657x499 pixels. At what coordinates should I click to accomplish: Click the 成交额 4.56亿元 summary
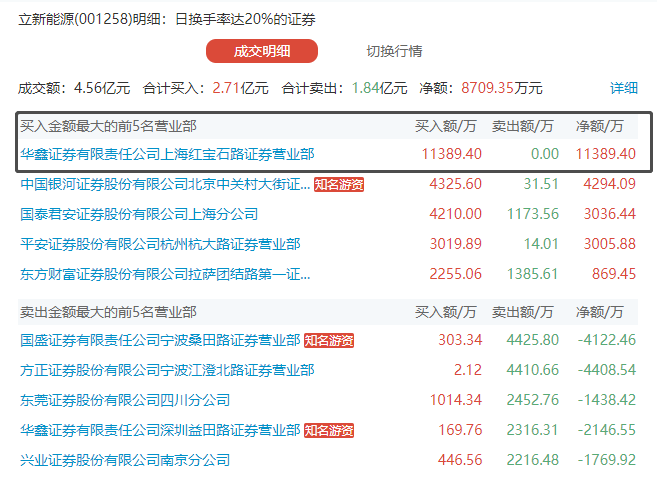[x=74, y=88]
